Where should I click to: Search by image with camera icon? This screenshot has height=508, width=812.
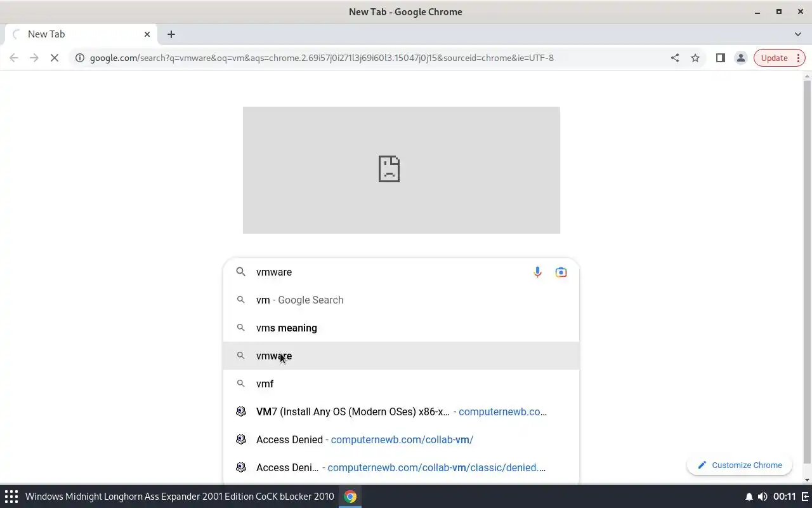click(x=561, y=272)
